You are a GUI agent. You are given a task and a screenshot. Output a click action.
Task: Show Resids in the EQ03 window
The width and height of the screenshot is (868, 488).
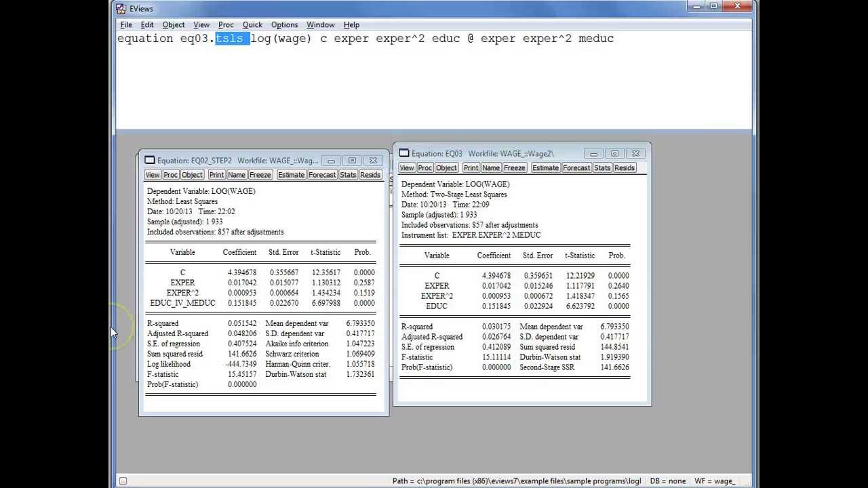[x=625, y=168]
